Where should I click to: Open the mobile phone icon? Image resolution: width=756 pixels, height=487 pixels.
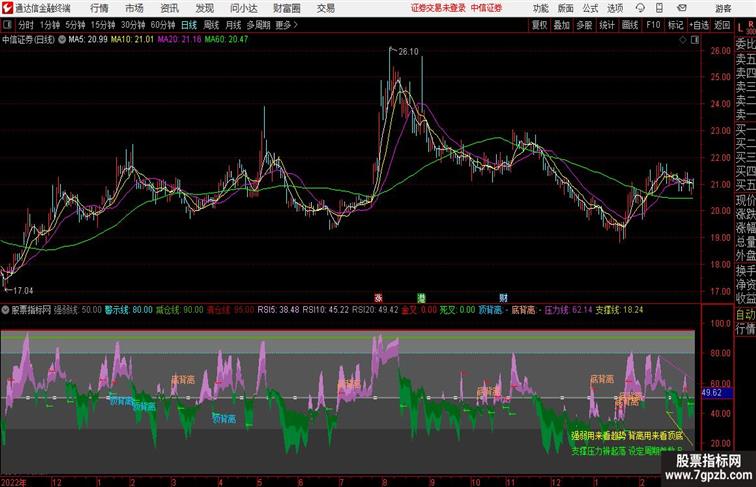tap(659, 8)
